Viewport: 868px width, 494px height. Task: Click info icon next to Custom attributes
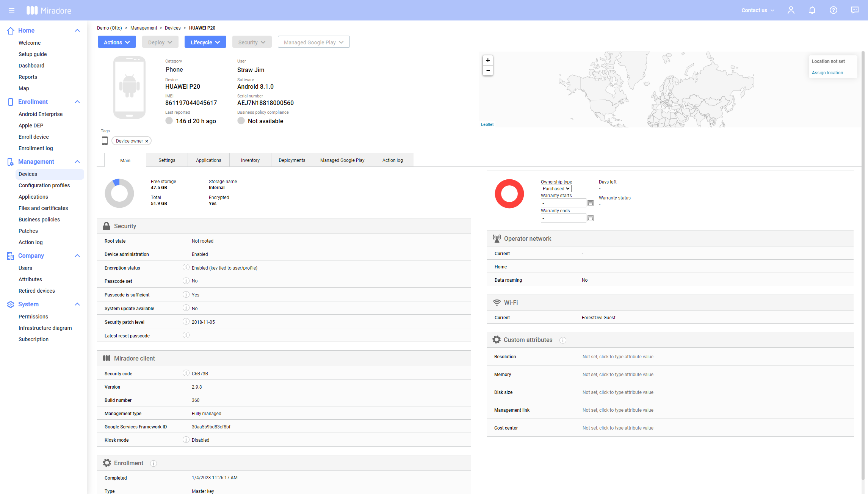click(563, 340)
